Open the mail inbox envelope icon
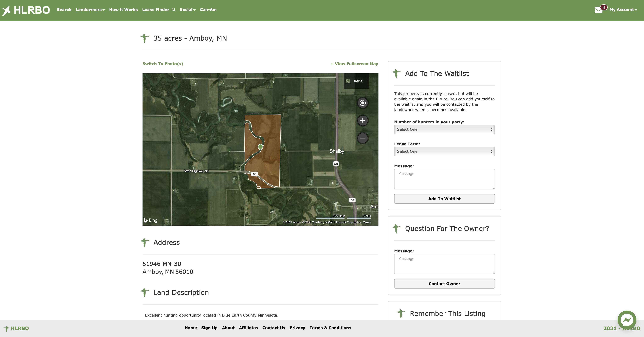The width and height of the screenshot is (644, 337). [x=599, y=10]
